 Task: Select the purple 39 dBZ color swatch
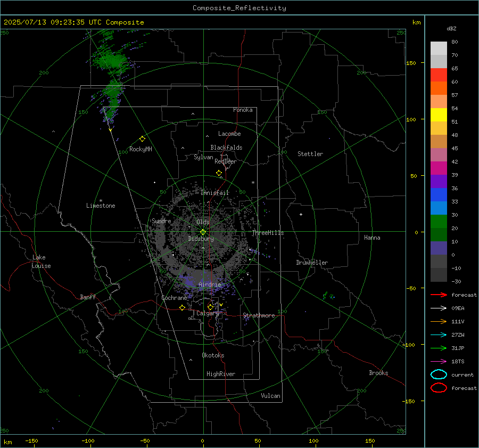click(439, 181)
